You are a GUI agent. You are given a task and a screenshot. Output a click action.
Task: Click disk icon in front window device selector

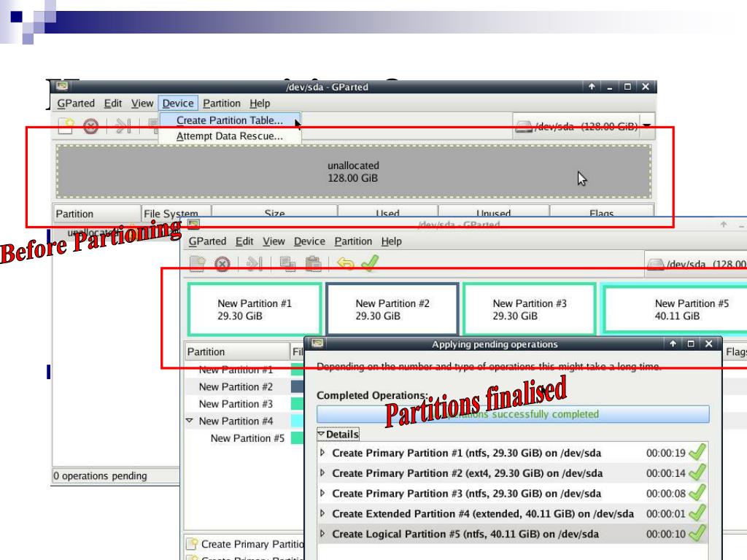tap(656, 264)
